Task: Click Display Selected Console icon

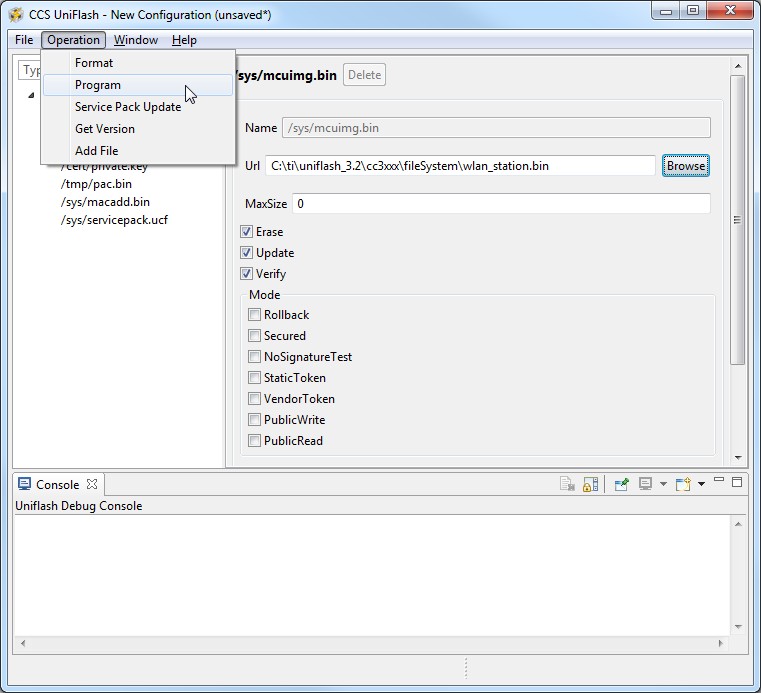Action: 645,484
